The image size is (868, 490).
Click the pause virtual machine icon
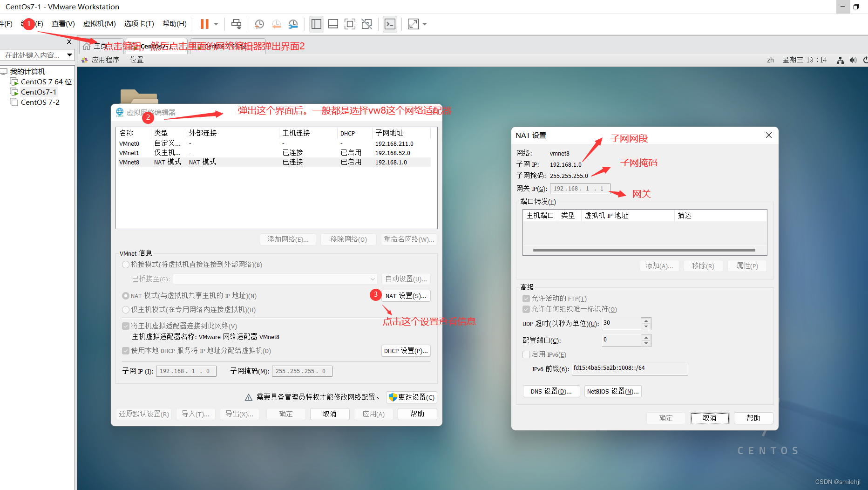204,24
